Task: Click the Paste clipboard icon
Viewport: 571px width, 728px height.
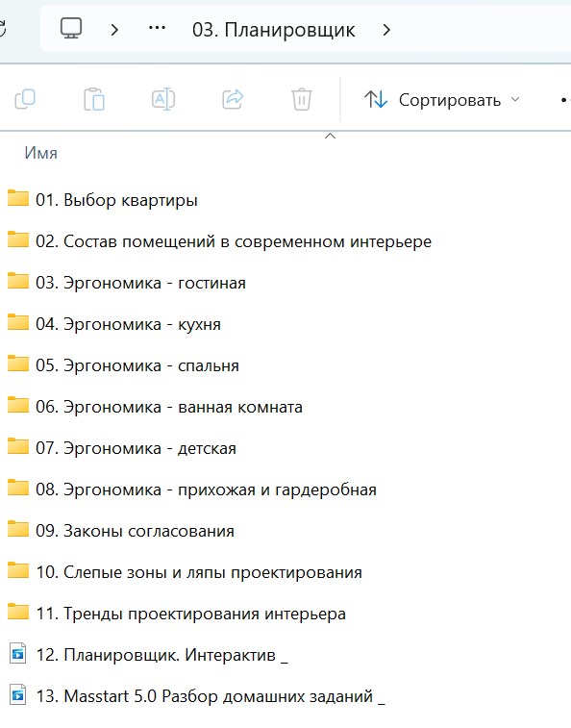Action: (94, 99)
